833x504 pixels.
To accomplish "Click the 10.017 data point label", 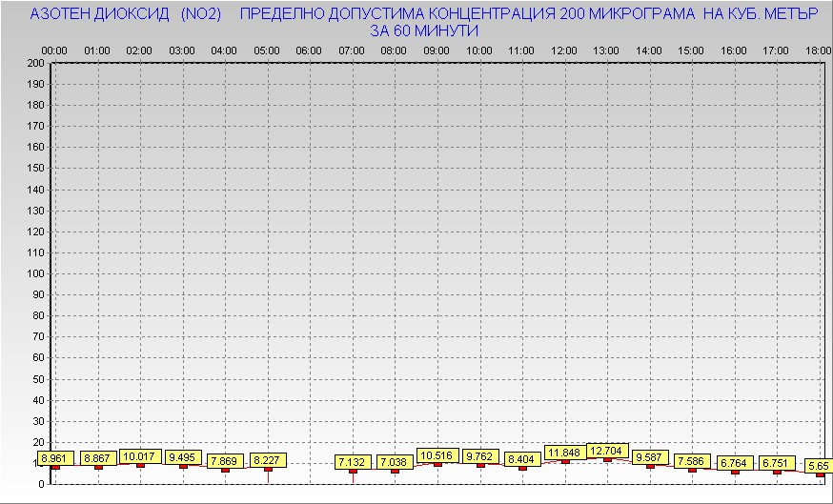I will point(140,456).
